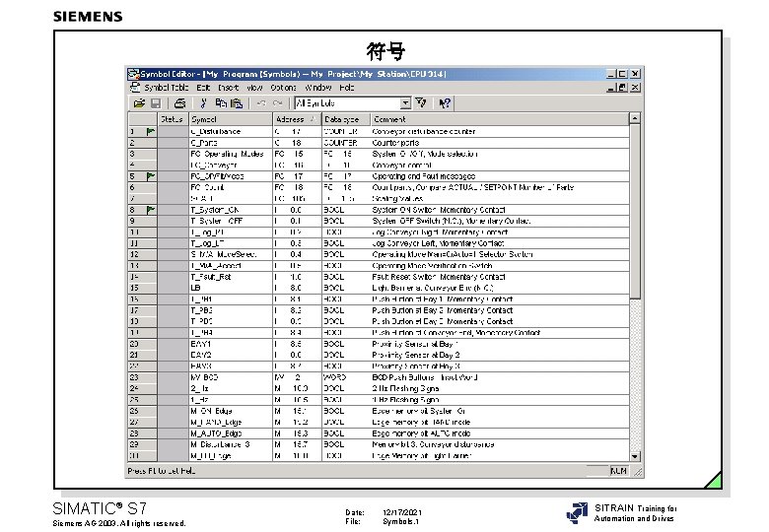This screenshot has width=769, height=532.
Task: Open the Symbol Table menu
Action: point(167,88)
